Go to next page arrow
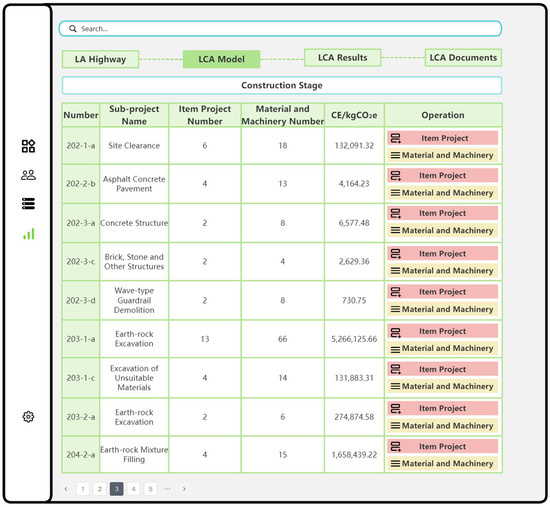This screenshot has height=507, width=550. tap(184, 489)
